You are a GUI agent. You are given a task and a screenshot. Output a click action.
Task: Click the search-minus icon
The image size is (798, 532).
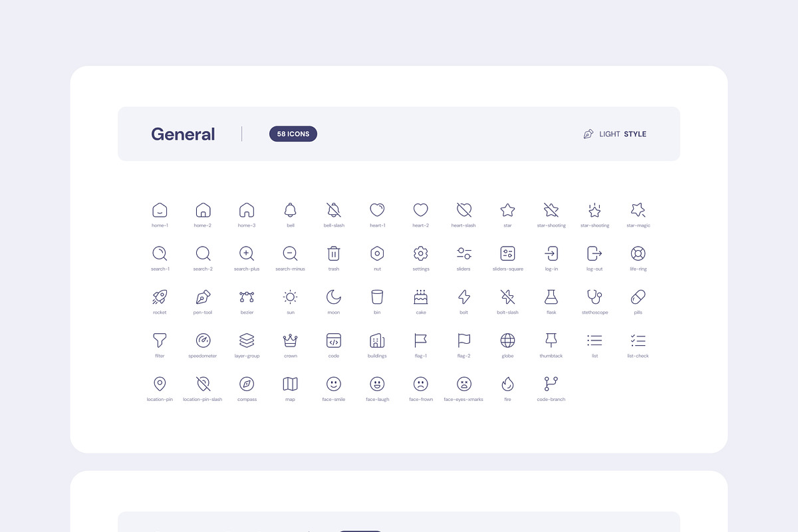click(290, 253)
